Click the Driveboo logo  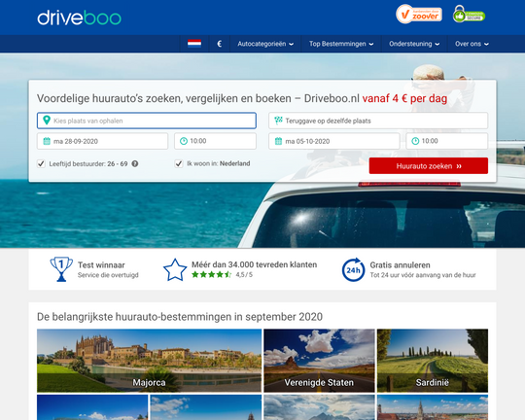coord(79,18)
